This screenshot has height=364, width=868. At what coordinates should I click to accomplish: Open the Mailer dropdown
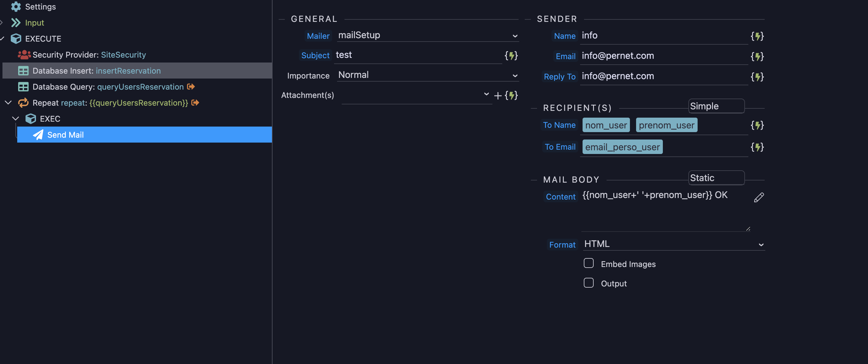point(428,35)
